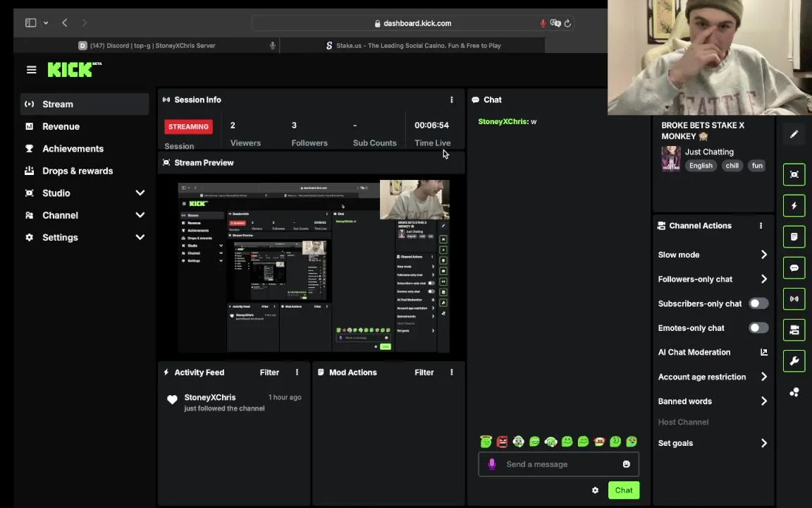Click the broadcast session icon in right toolbar

coord(794,299)
